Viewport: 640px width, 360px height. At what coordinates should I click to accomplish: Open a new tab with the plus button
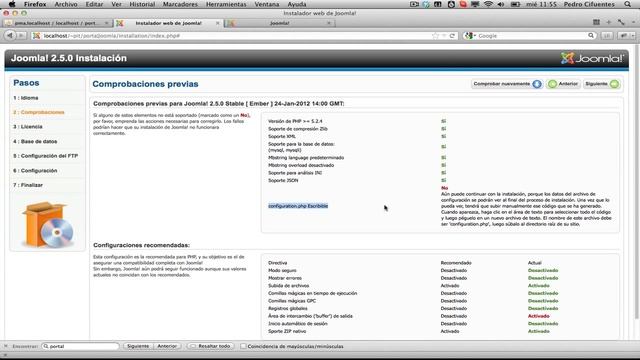pos(609,22)
